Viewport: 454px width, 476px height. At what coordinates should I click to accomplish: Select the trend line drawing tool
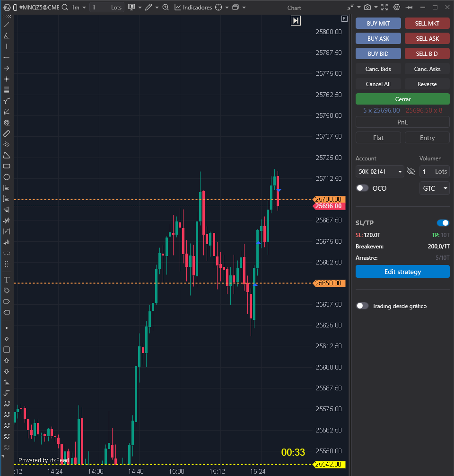(6, 25)
